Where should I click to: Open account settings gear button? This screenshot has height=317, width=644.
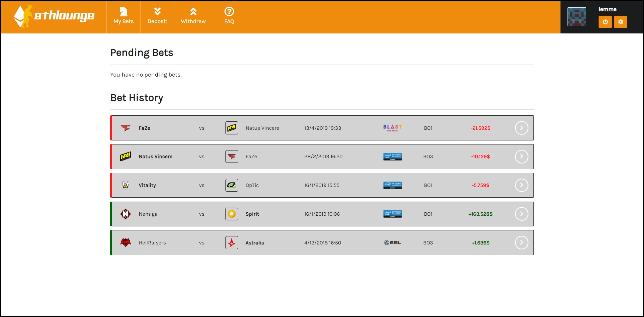tap(621, 22)
